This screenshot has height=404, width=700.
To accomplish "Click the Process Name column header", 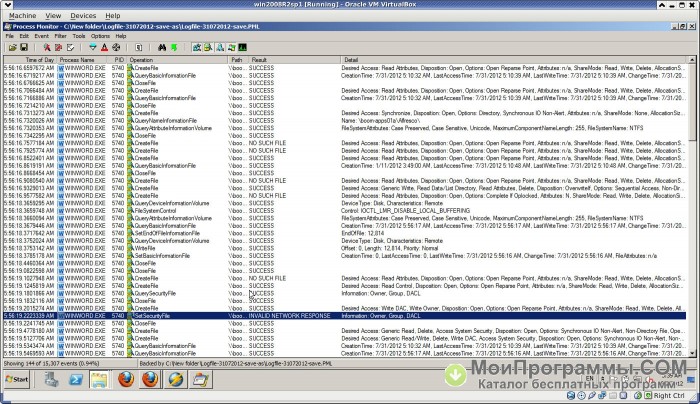I will point(82,60).
